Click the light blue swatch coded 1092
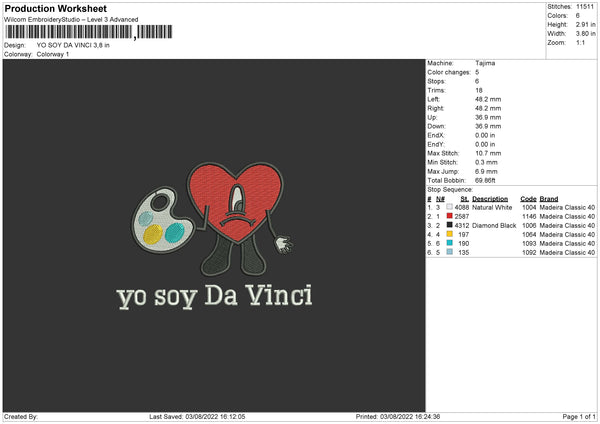600x424 pixels. pos(449,252)
